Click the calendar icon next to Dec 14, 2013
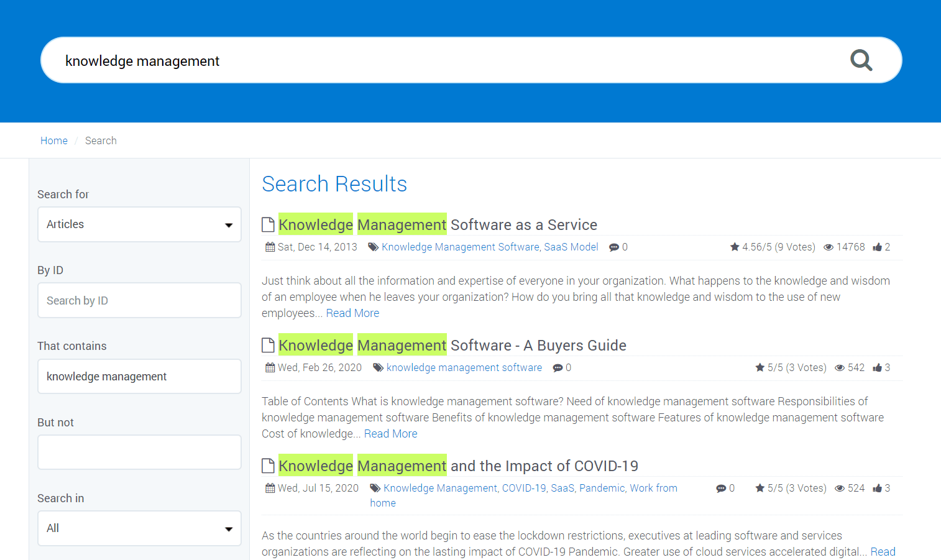This screenshot has height=560, width=941. pyautogui.click(x=269, y=247)
